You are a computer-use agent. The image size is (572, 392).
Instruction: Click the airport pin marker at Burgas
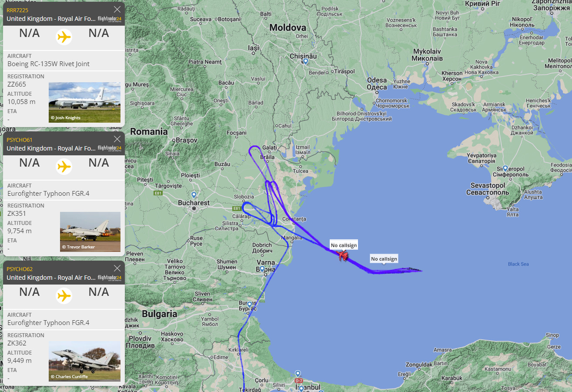[x=250, y=305]
